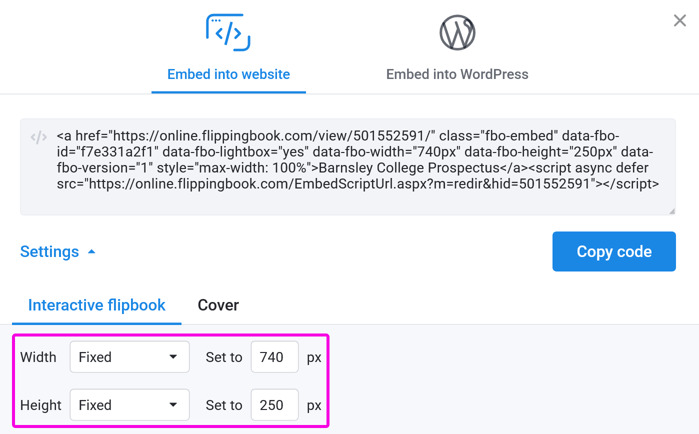Click the width field showing 740
Screen dimensions: 699x434
275,357
